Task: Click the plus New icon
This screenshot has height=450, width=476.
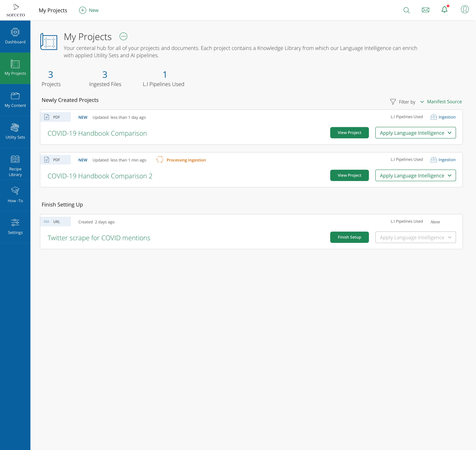Action: tap(82, 10)
